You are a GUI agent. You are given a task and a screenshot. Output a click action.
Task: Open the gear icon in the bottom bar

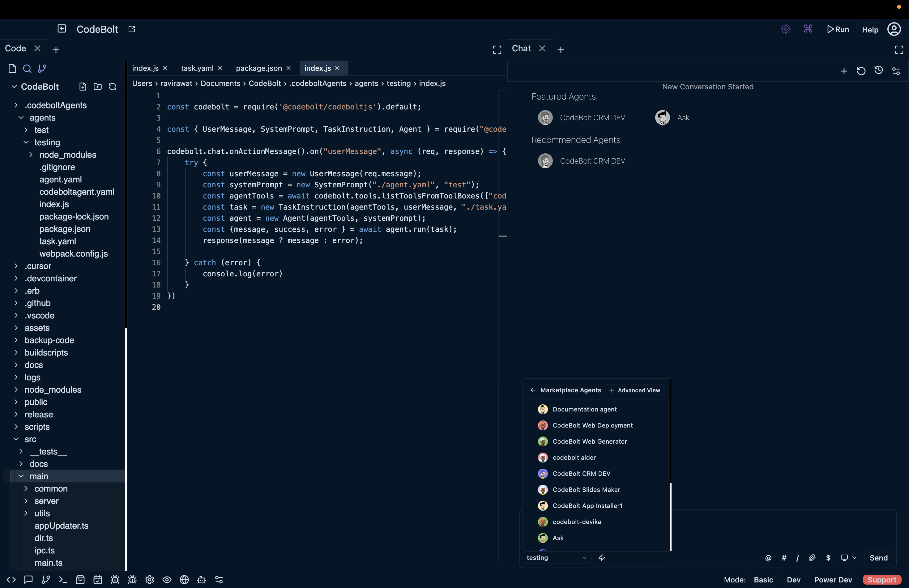click(150, 580)
